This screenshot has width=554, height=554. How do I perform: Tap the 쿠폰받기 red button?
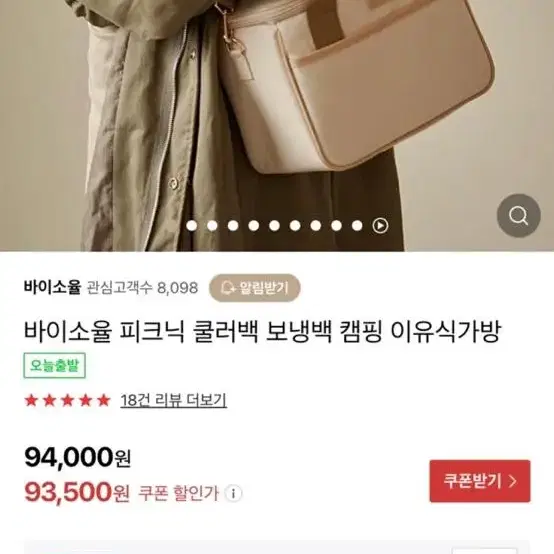click(x=480, y=481)
